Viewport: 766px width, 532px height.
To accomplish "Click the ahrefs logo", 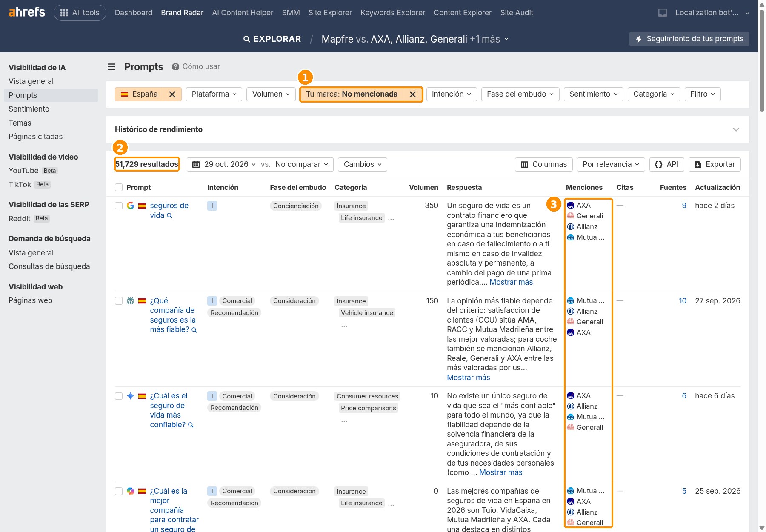I will (x=27, y=12).
